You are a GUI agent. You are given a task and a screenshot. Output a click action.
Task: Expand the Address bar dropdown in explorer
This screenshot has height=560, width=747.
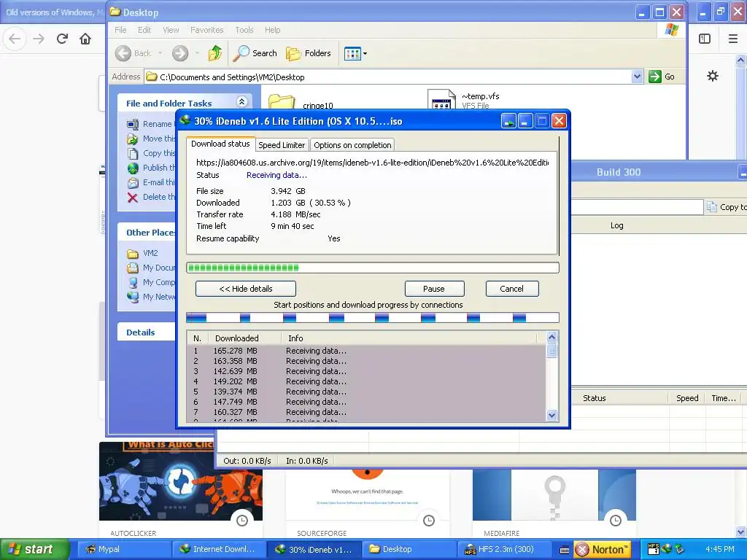tap(637, 77)
